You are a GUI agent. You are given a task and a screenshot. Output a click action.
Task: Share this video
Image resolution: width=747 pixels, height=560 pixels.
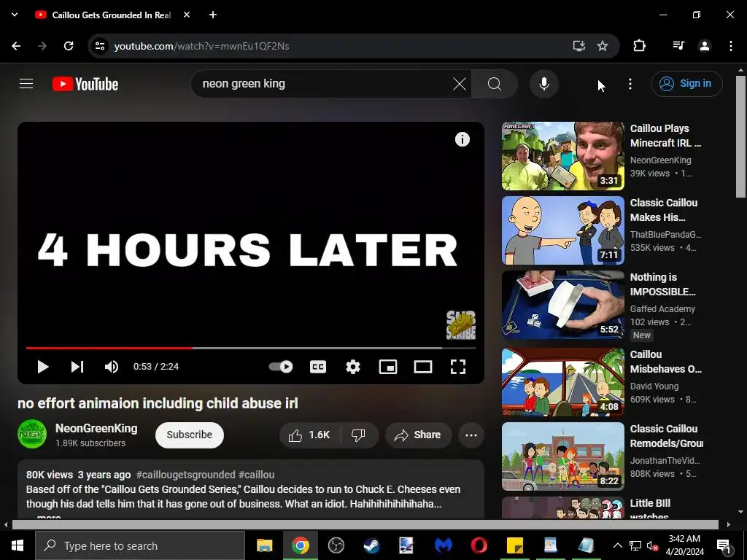point(418,435)
